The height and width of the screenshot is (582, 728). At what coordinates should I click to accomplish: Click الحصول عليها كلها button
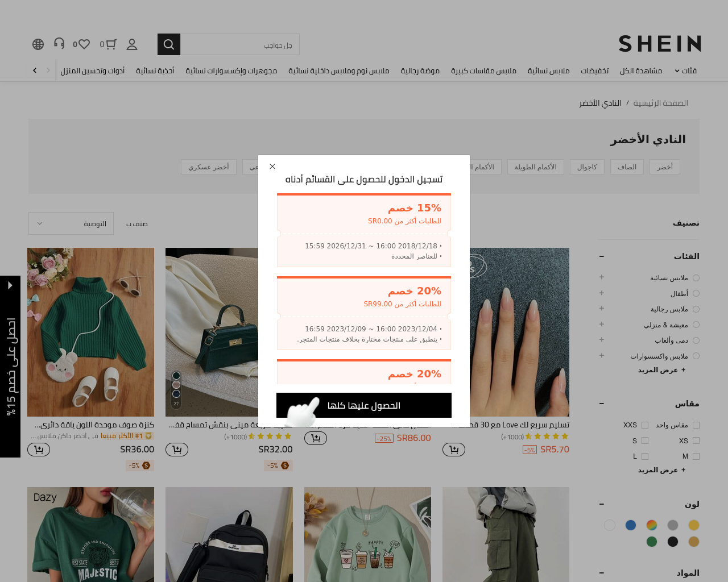[x=364, y=405]
